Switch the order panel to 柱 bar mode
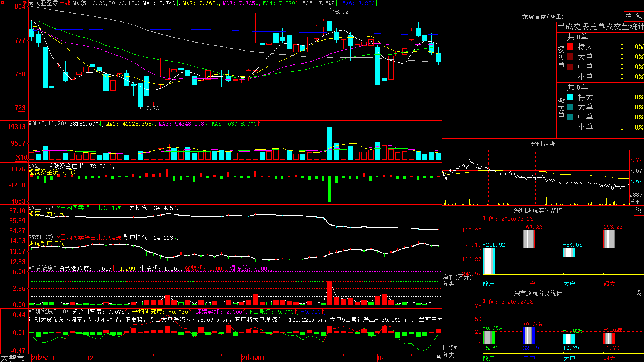Screen dimensions: 644x362 point(629,16)
